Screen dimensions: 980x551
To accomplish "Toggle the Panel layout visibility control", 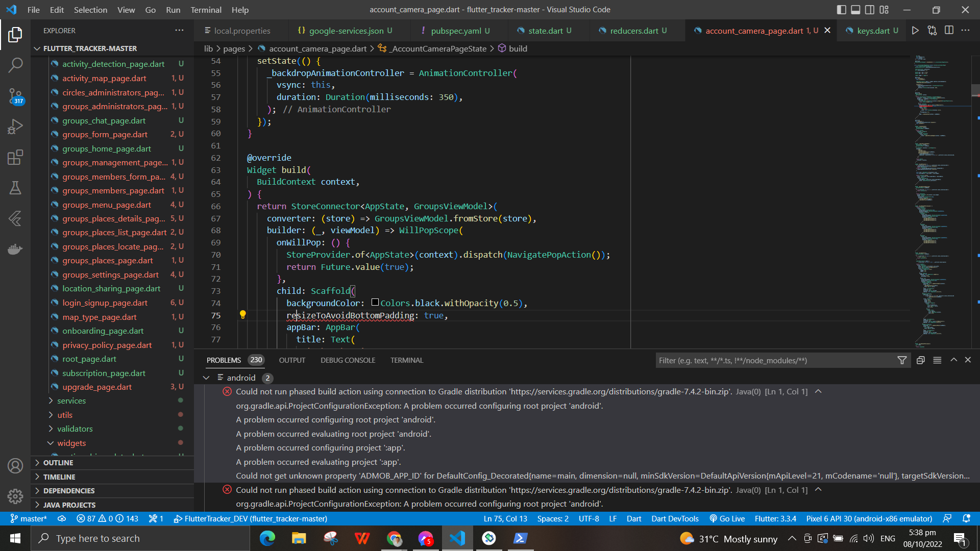I will (x=855, y=9).
